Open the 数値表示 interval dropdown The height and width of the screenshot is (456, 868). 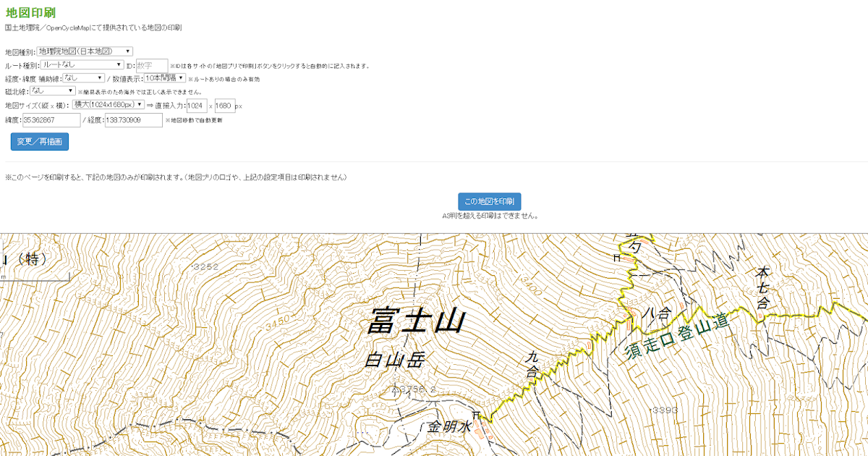click(165, 77)
